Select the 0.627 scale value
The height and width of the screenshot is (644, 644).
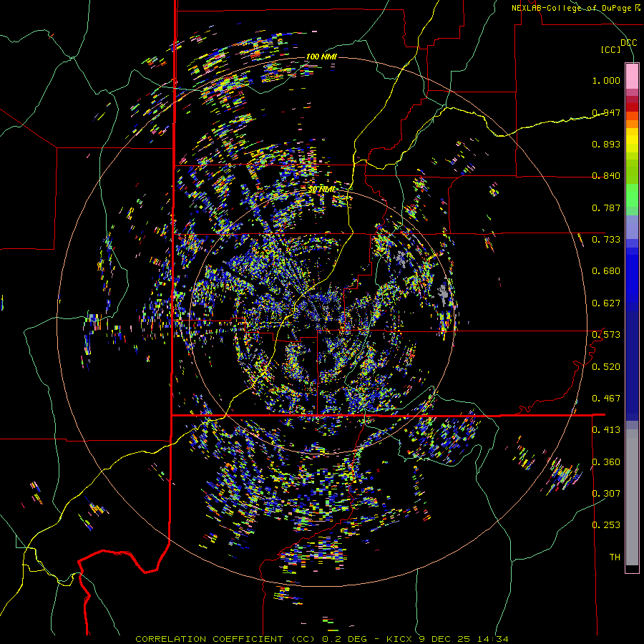(606, 303)
